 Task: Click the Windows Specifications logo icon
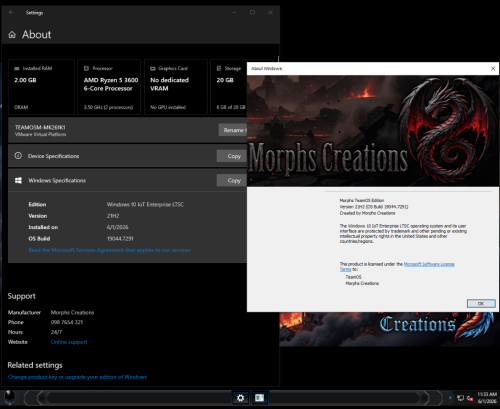(18, 180)
